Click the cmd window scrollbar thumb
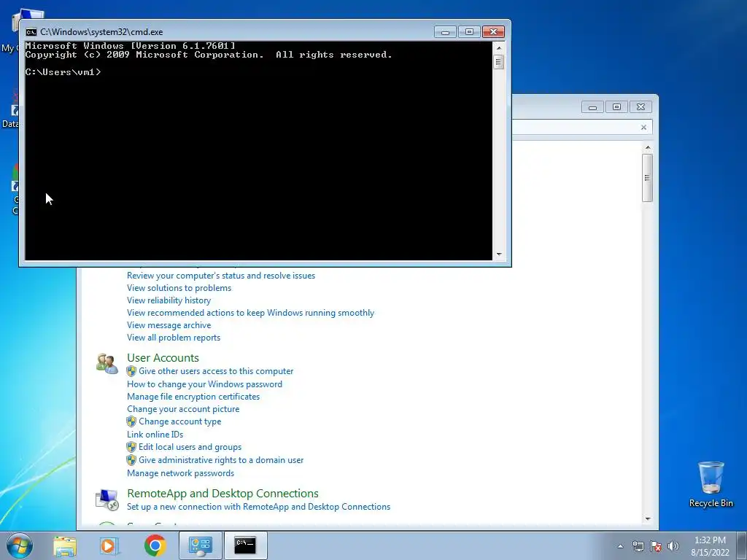The width and height of the screenshot is (747, 560). click(499, 62)
